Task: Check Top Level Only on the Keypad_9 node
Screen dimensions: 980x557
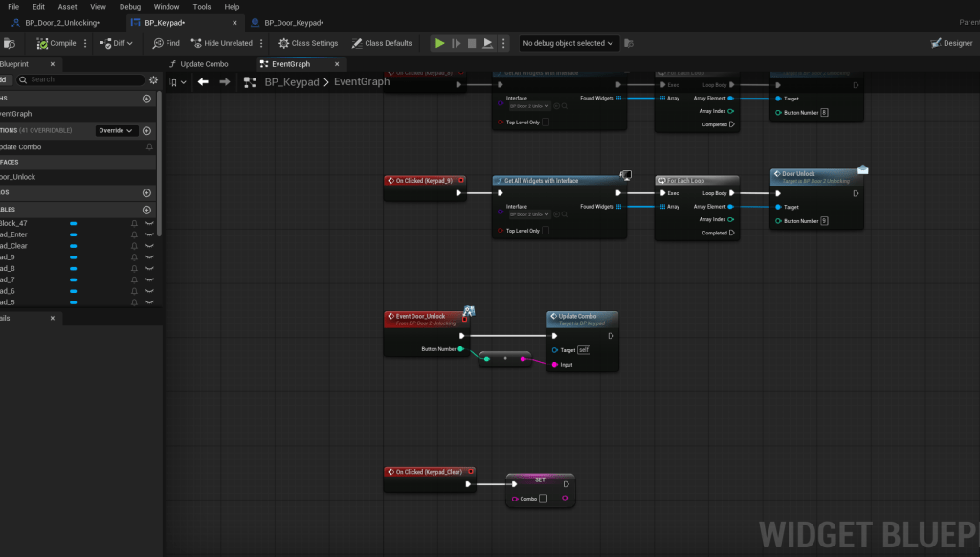Action: pyautogui.click(x=546, y=231)
